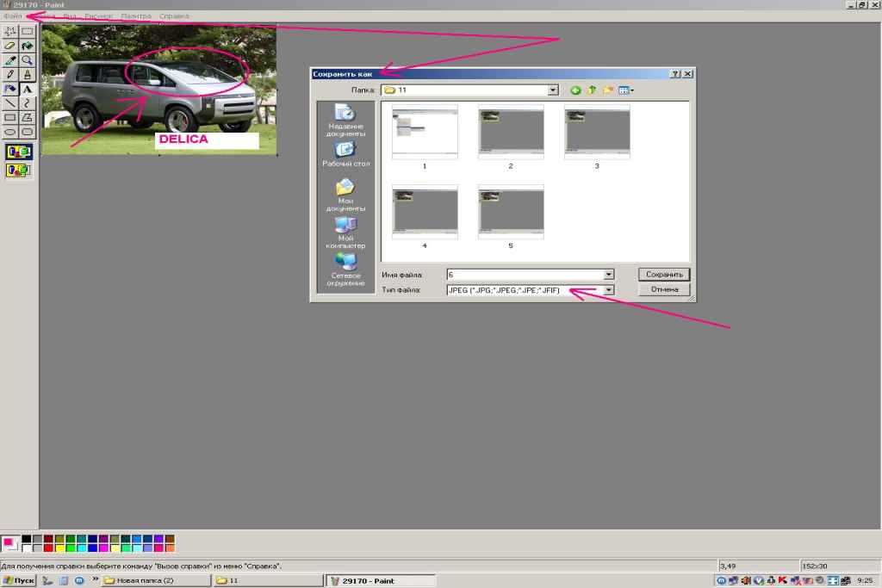Enable the opaque background drawing option
This screenshot has width=882, height=588.
[18, 152]
